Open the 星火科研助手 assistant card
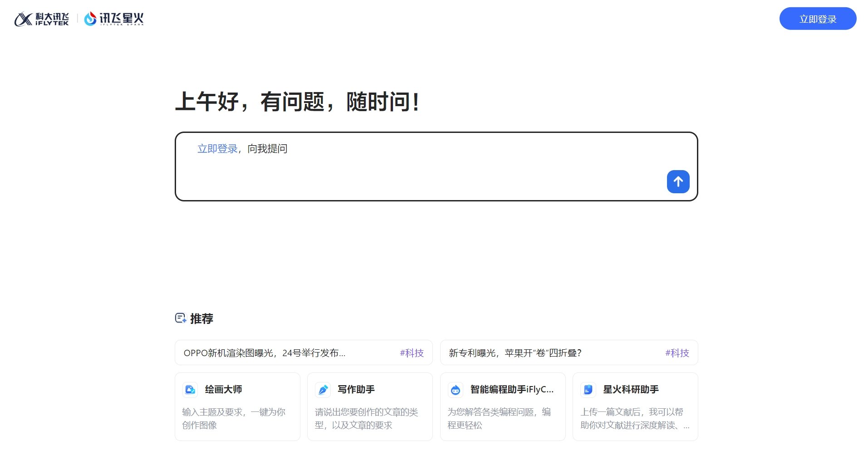 pyautogui.click(x=635, y=406)
